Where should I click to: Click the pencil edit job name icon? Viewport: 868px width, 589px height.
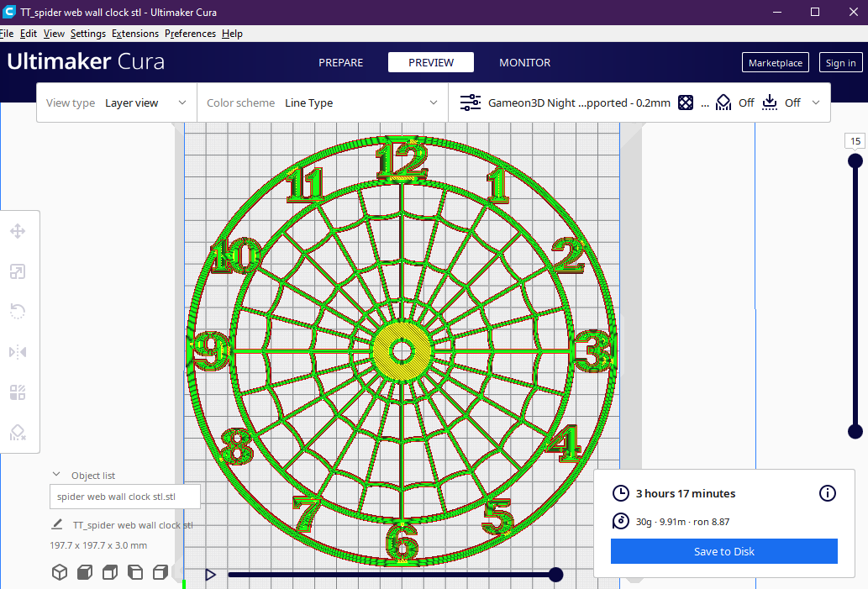click(x=56, y=524)
